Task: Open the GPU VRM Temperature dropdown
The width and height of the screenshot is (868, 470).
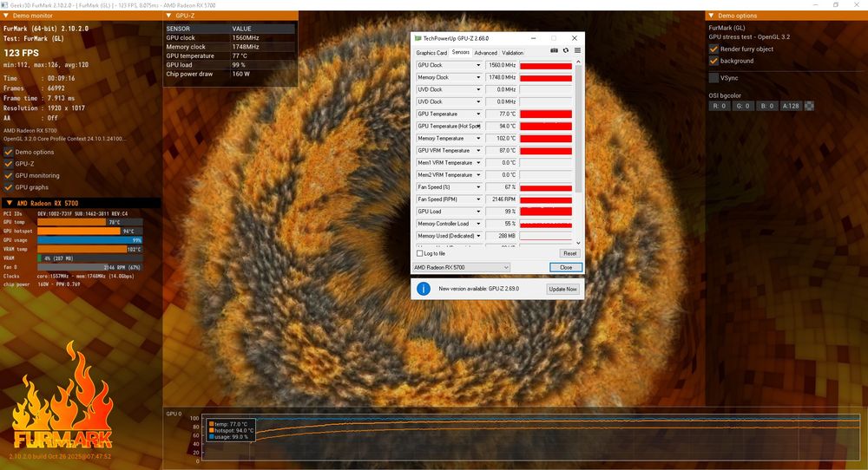Action: tap(478, 150)
